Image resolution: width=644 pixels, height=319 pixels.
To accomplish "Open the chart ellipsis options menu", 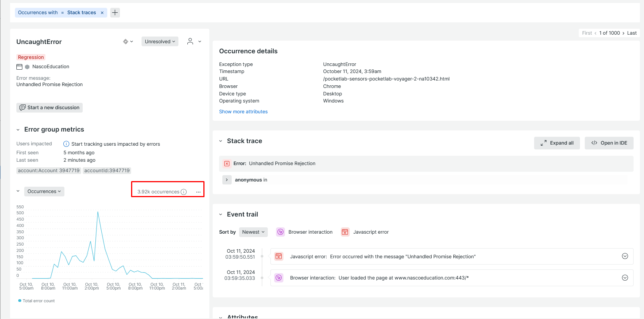I will [x=198, y=192].
